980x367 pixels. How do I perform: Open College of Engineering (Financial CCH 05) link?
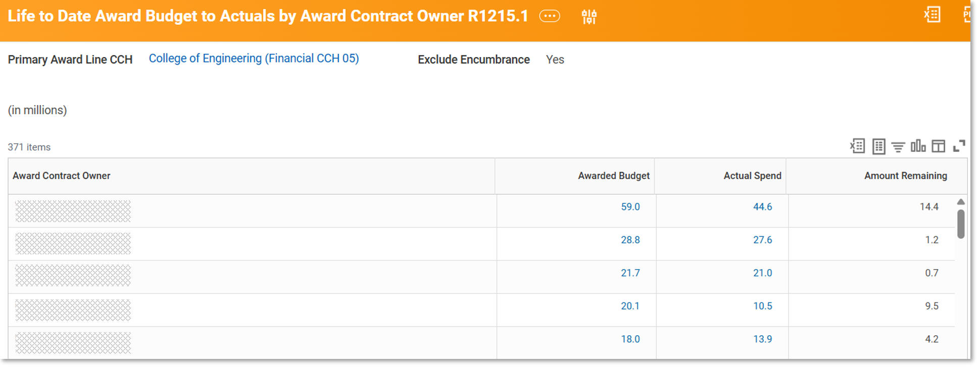point(254,59)
